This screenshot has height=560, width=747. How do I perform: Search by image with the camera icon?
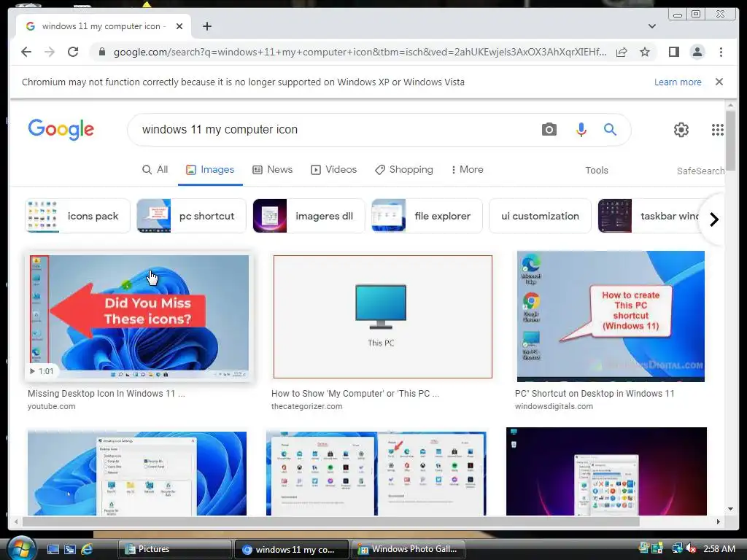549,129
